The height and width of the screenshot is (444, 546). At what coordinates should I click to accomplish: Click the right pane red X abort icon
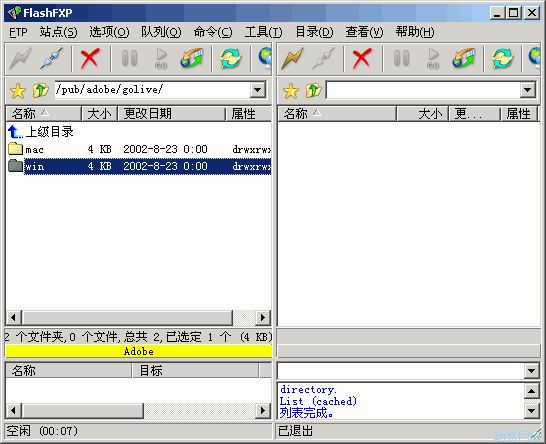coord(361,58)
